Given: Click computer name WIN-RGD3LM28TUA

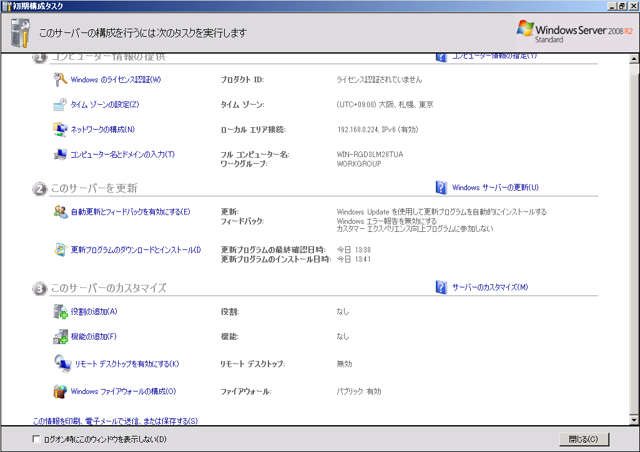Looking at the screenshot, I should 370,154.
